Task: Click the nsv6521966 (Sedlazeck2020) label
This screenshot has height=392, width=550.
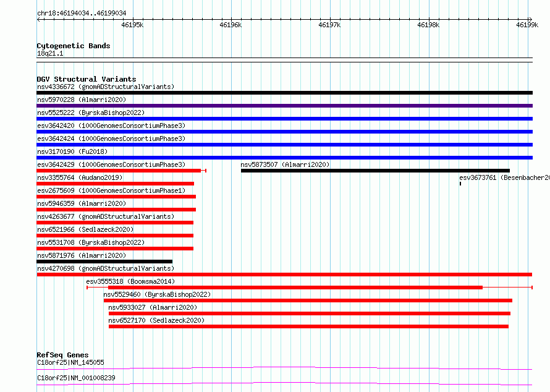Action: (85, 229)
